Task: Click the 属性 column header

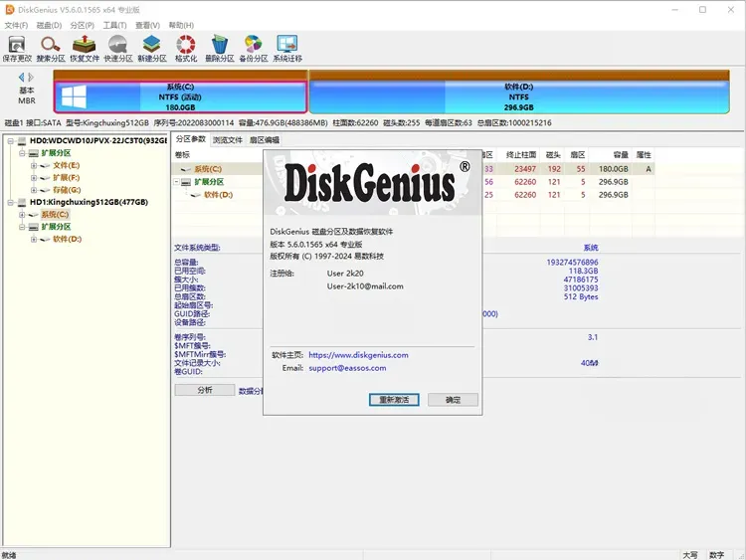Action: pos(644,155)
